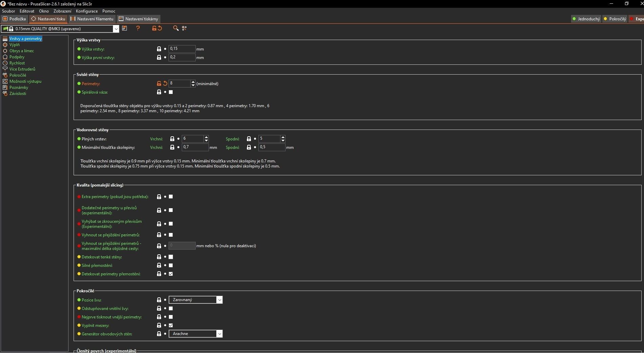
Task: Check the Detekovat tenké stěny option
Action: 171,257
